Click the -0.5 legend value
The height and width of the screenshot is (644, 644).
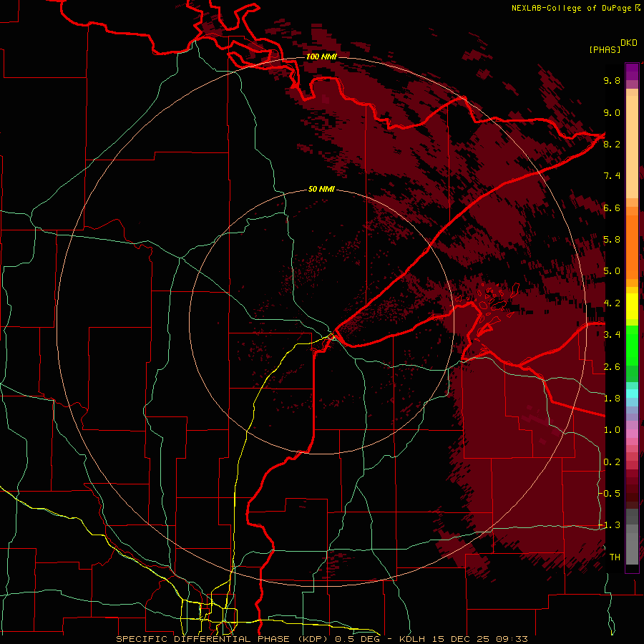click(x=610, y=494)
